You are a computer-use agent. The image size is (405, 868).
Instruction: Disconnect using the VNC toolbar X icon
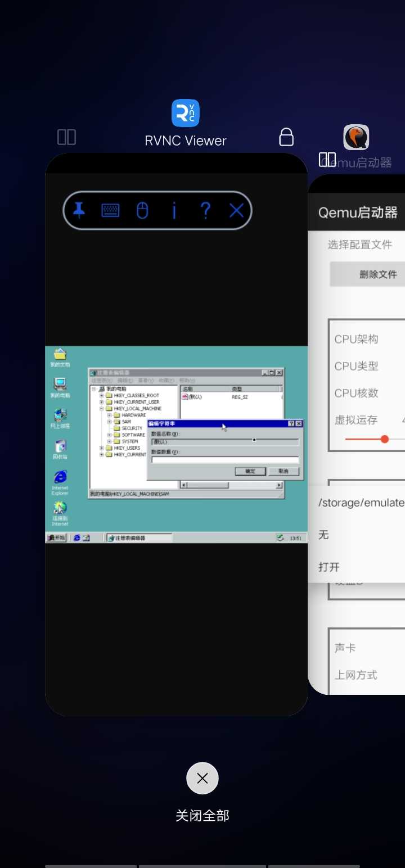pos(237,211)
